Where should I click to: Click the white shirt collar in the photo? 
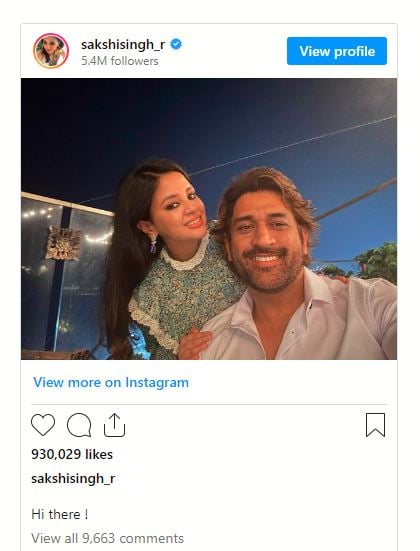point(316,287)
